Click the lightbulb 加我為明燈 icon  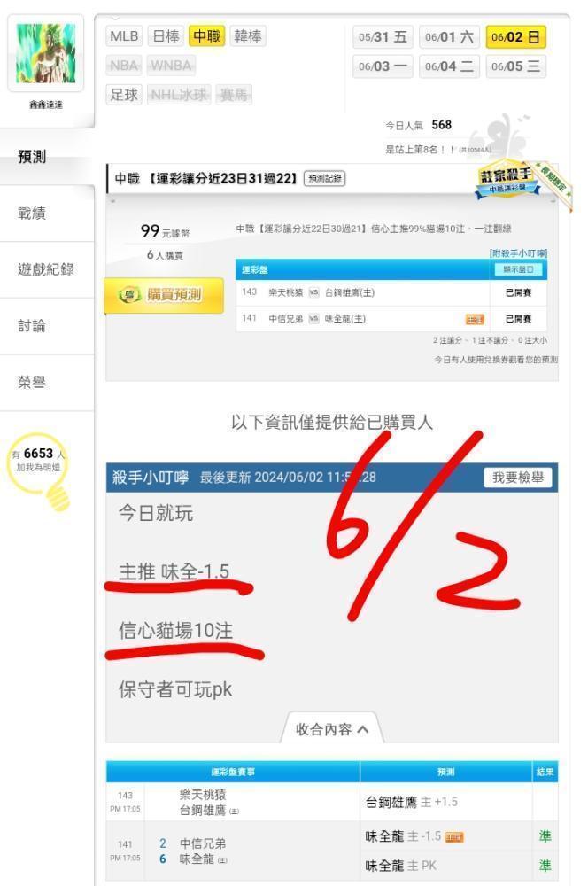click(39, 470)
